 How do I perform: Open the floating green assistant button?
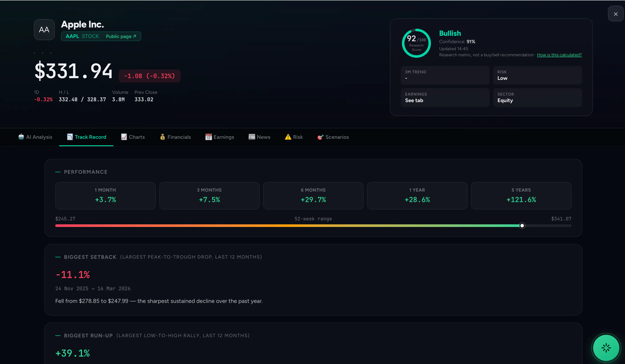(x=606, y=348)
